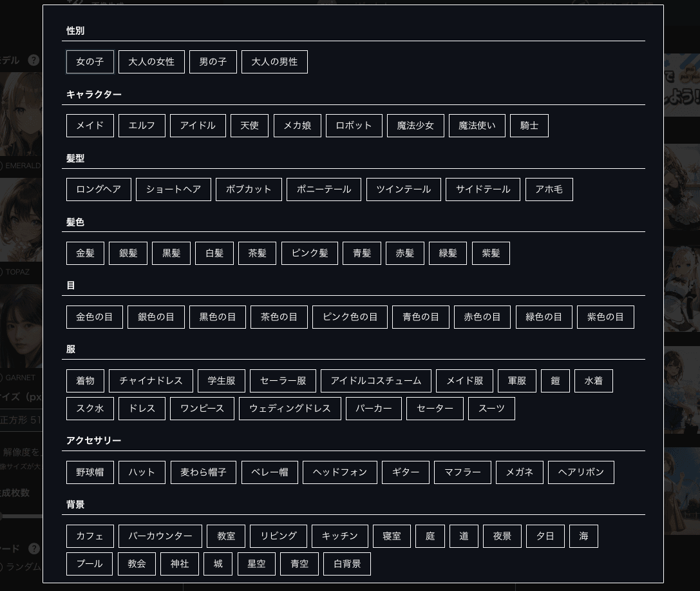The image size is (700, 591).
Task: Select the ポニーテール hairstyle tag
Action: (324, 189)
